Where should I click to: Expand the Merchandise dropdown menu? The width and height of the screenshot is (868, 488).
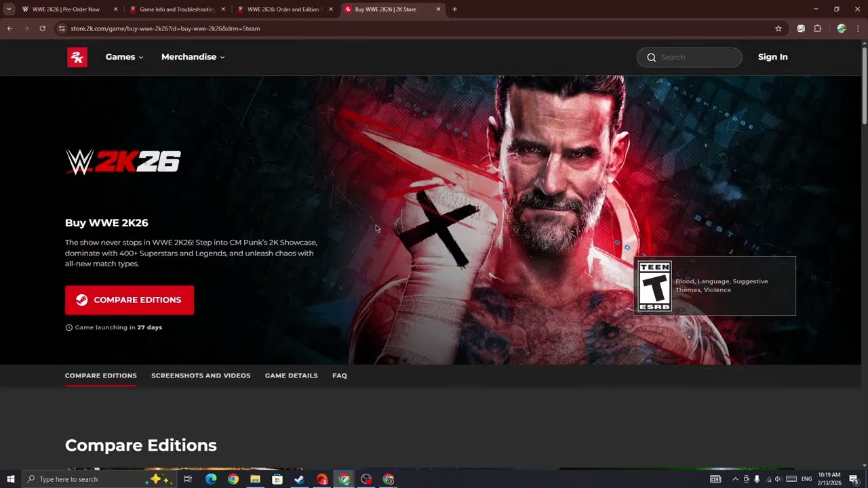click(193, 57)
